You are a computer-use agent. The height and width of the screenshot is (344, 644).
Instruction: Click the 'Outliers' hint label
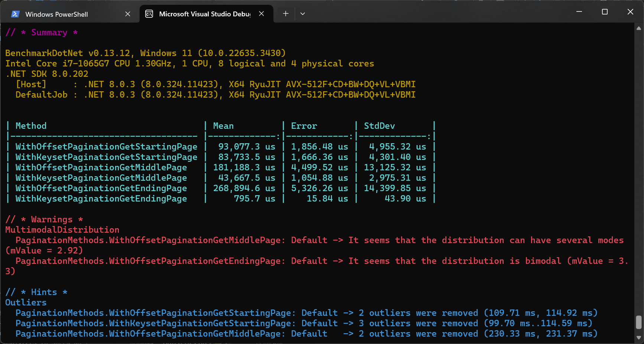tap(26, 303)
